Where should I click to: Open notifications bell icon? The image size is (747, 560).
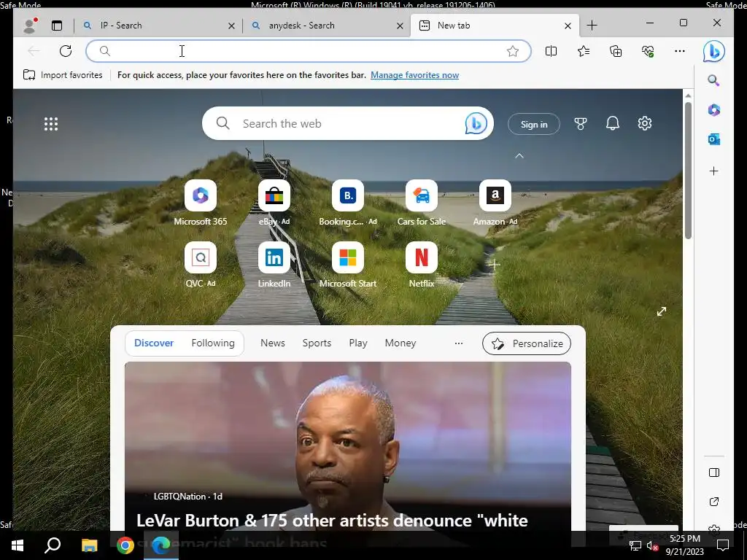coord(612,124)
